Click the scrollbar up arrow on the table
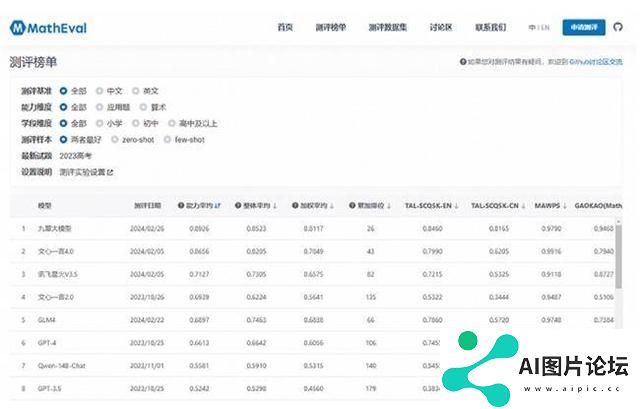This screenshot has height=409, width=640. (619, 221)
